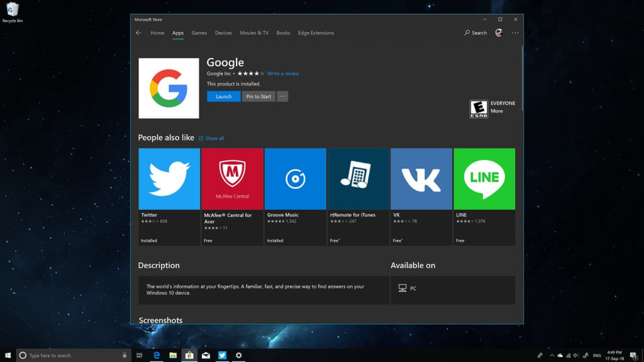Open the LINE app tile
Screen dimensions: 644x362
point(484,178)
